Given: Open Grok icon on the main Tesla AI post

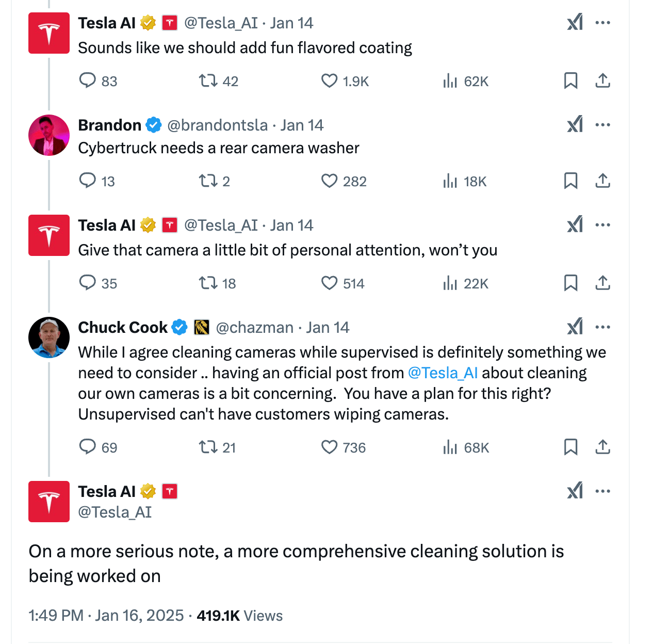Looking at the screenshot, I should 575,491.
